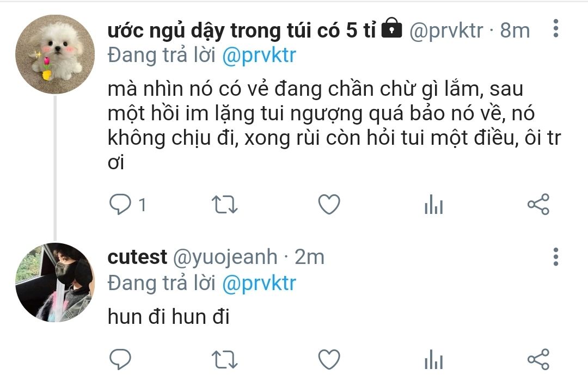The width and height of the screenshot is (588, 381).
Task: Open white puppy profile avatar
Action: 55,54
